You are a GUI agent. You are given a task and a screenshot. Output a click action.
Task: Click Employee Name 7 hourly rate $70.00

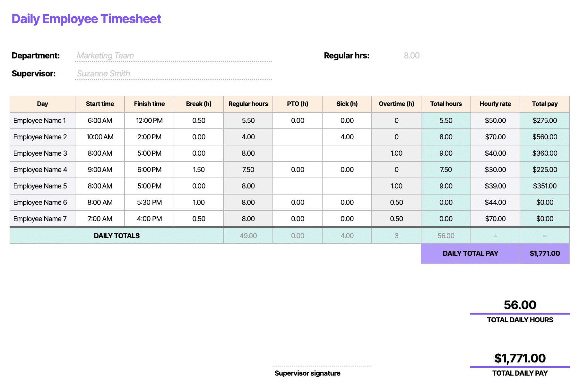pyautogui.click(x=495, y=219)
